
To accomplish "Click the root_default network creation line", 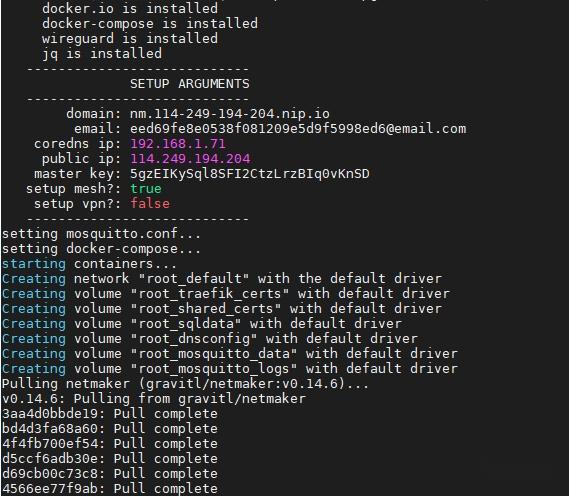I will 222,279.
